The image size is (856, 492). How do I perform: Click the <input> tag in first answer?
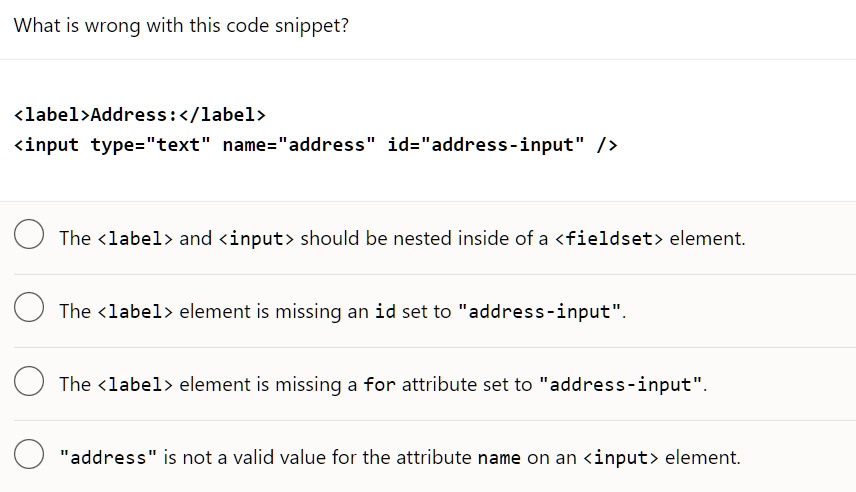[256, 239]
